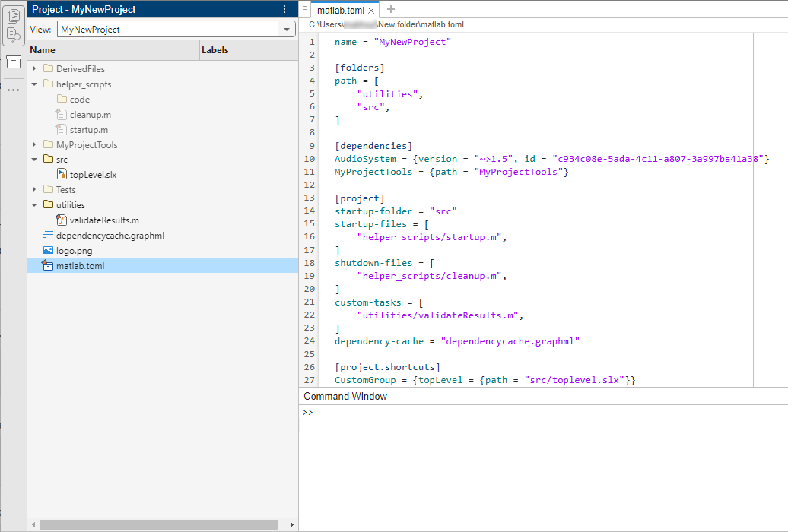The image size is (788, 532).
Task: Click the "helper_scripts/cleanup.m" string
Action: [429, 276]
